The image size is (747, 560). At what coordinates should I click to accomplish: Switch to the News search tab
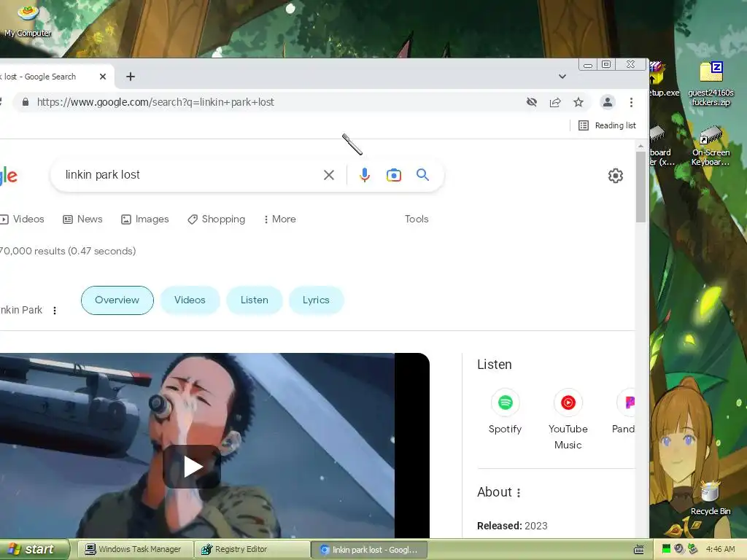point(83,219)
